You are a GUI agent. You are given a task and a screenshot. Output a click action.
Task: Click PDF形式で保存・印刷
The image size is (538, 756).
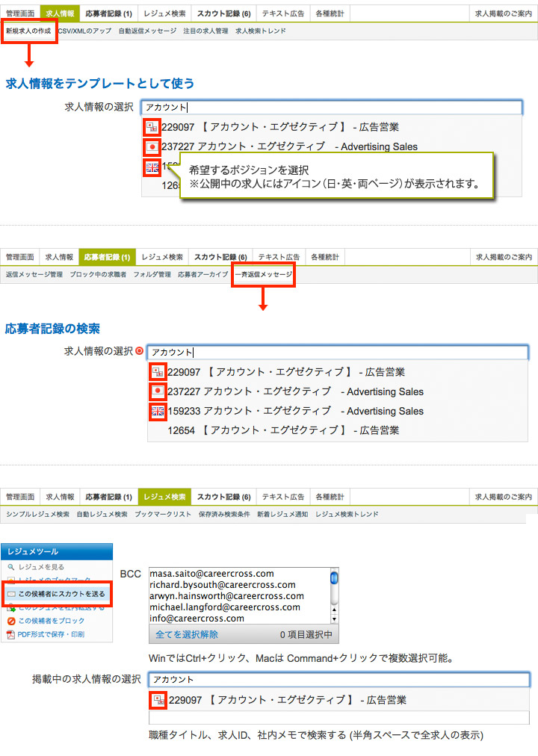click(x=51, y=634)
